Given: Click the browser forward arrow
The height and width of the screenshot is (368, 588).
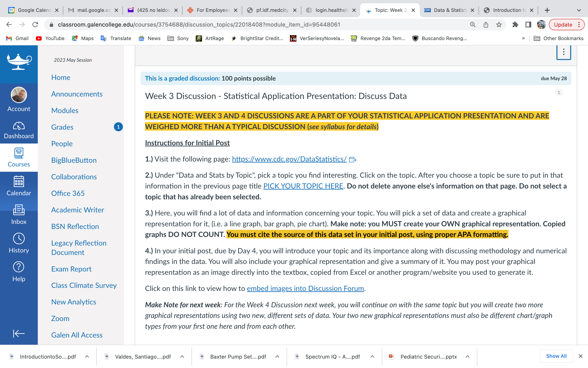Looking at the screenshot, I should coord(22,25).
